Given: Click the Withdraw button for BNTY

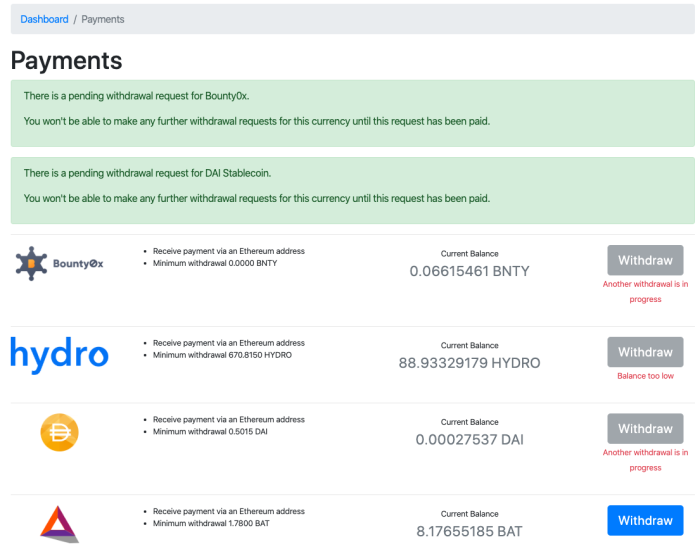Looking at the screenshot, I should tap(645, 260).
